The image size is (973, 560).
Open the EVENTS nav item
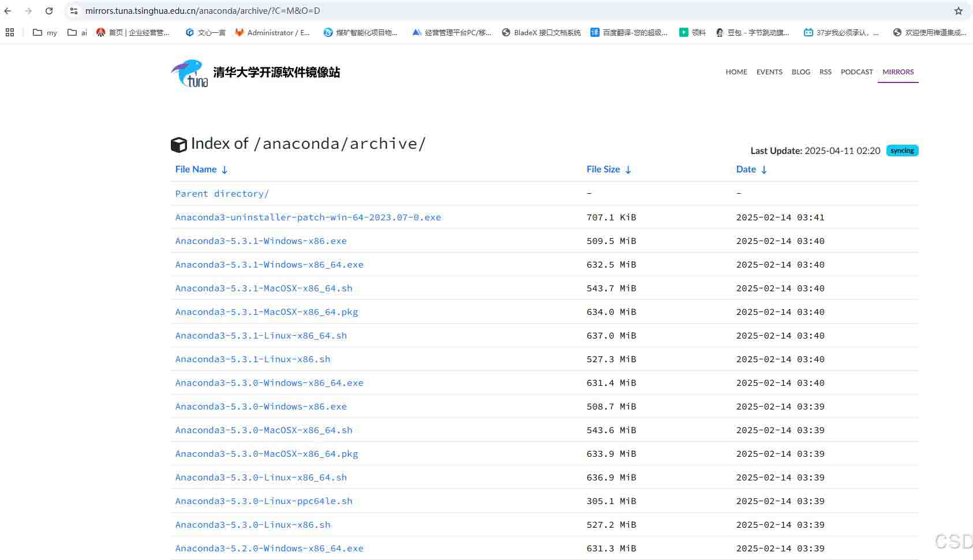coord(769,72)
